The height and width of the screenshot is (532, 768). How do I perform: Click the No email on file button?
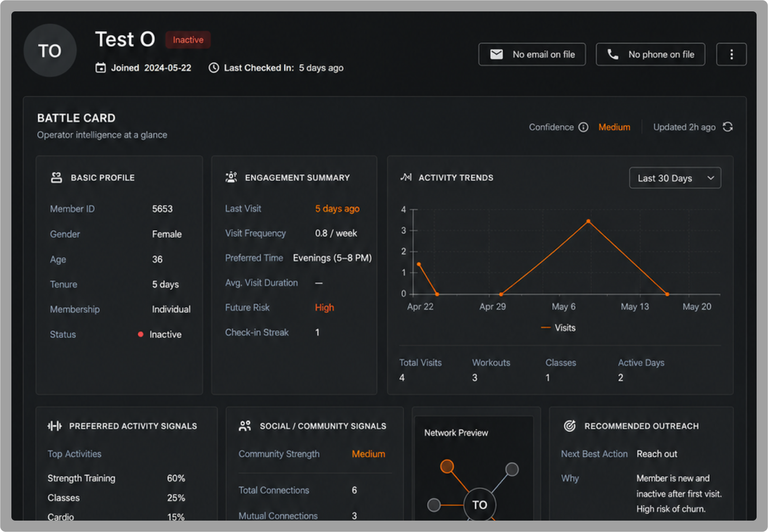532,54
